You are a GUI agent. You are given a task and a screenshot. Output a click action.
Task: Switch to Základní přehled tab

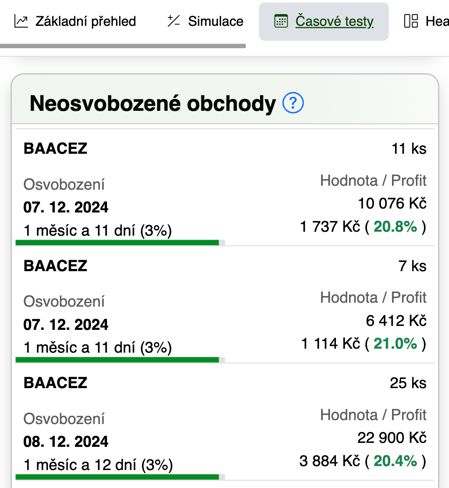[75, 21]
